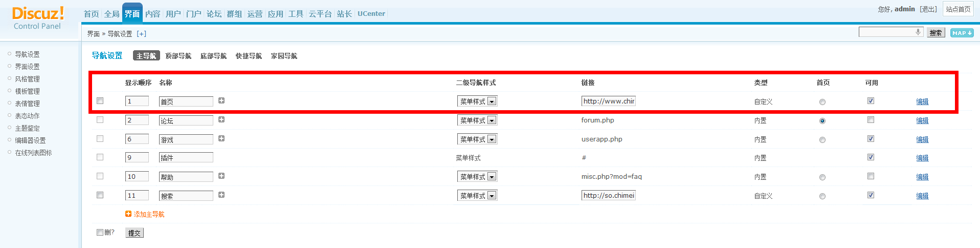This screenshot has width=980, height=248.
Task: Uncheck 可用 checkbox for 首页 row
Action: [871, 101]
